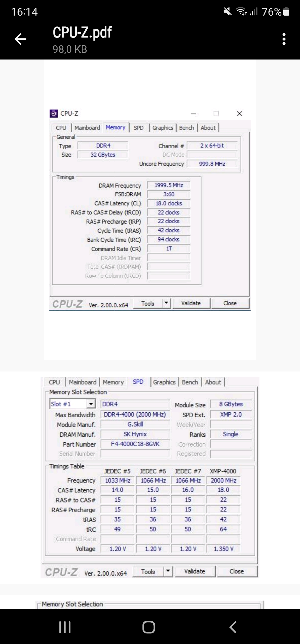Click Validate button in SPD window

pyautogui.click(x=195, y=571)
